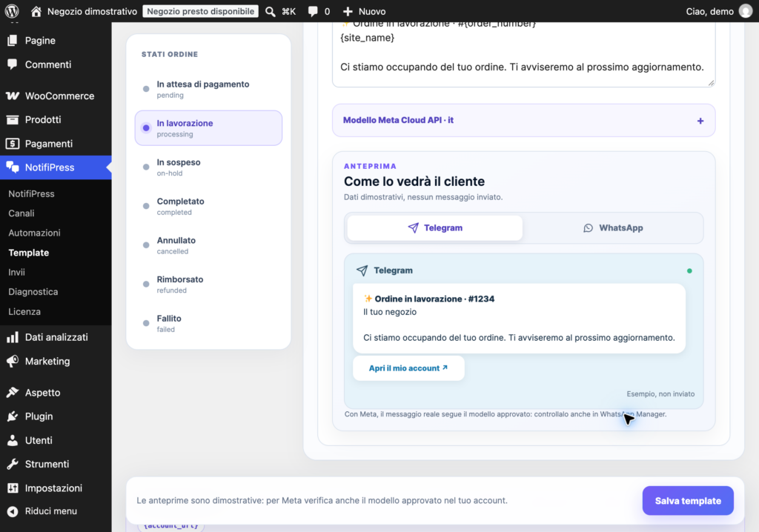This screenshot has width=759, height=532.
Task: Click the WhatsApp logo icon in preview tab
Action: [588, 228]
